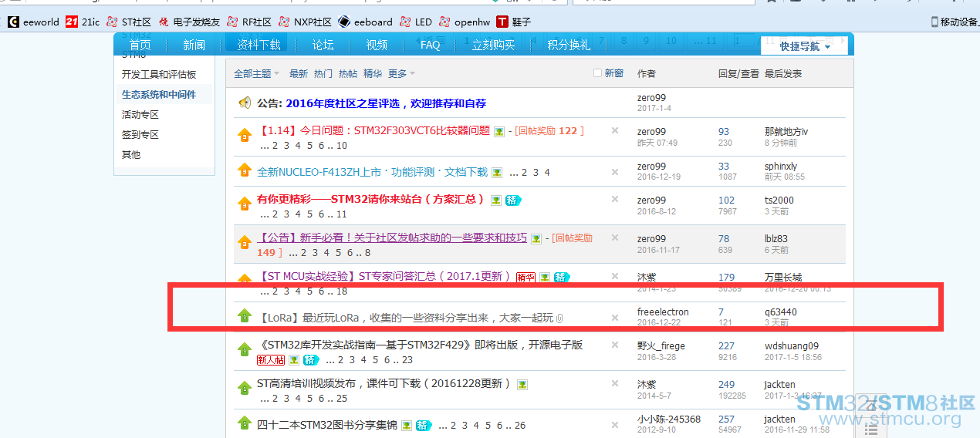Hide the 【1.14】今日问题 thread with its X icon
980x438 pixels.
615,130
